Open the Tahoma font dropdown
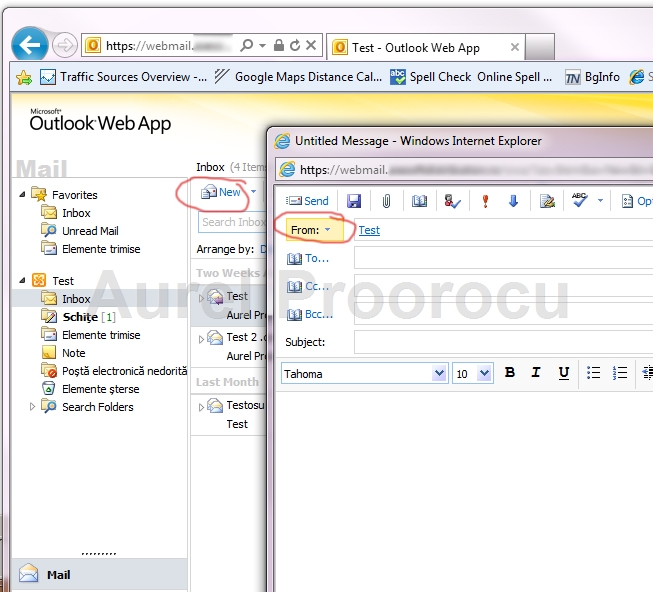Image resolution: width=653 pixels, height=592 pixels. pos(439,373)
